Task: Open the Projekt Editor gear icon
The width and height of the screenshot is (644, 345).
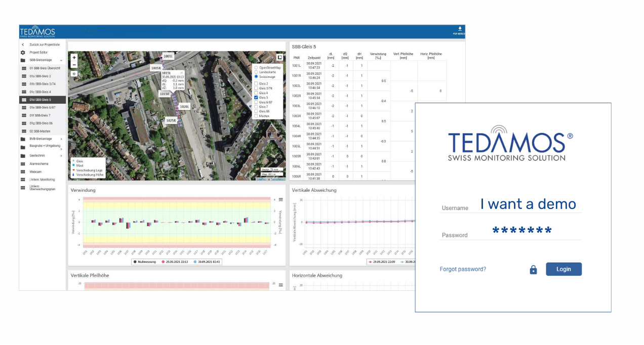Action: [x=23, y=53]
